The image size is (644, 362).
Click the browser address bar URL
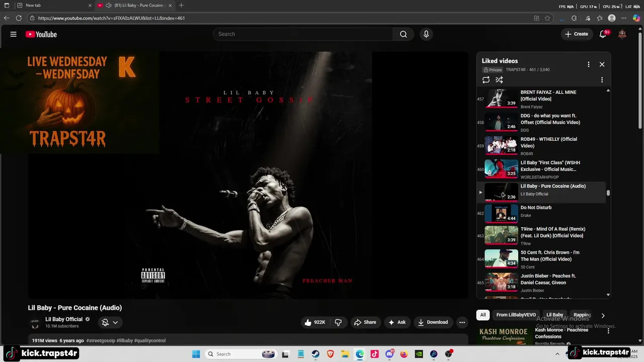point(111,18)
